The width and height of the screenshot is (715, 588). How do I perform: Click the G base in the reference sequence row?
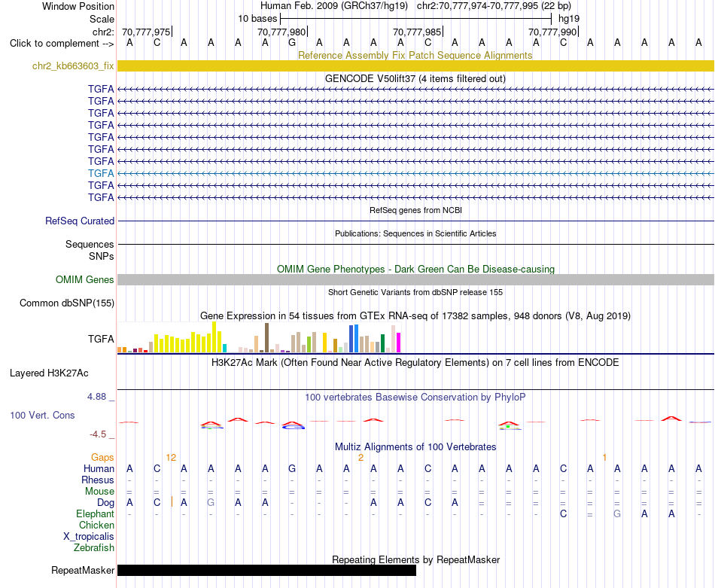(x=292, y=43)
